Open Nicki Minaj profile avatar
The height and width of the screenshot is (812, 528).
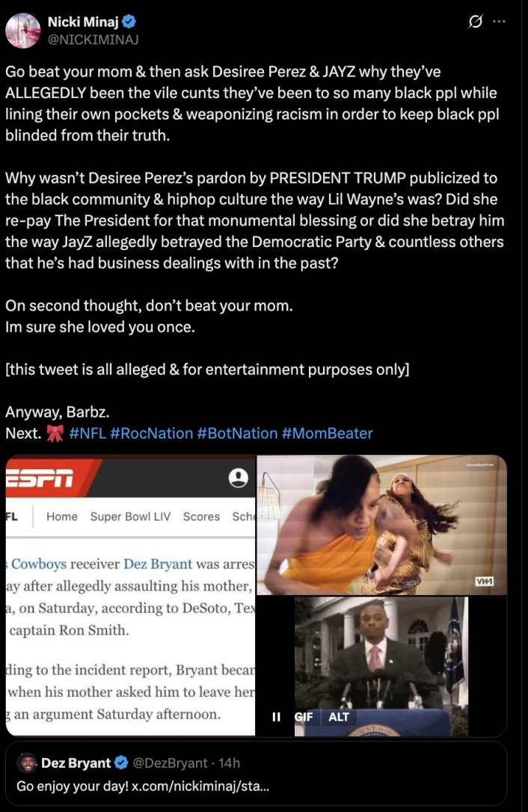pyautogui.click(x=22, y=31)
